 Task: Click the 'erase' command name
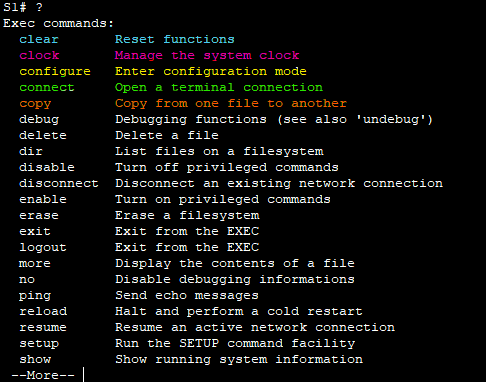(x=39, y=215)
